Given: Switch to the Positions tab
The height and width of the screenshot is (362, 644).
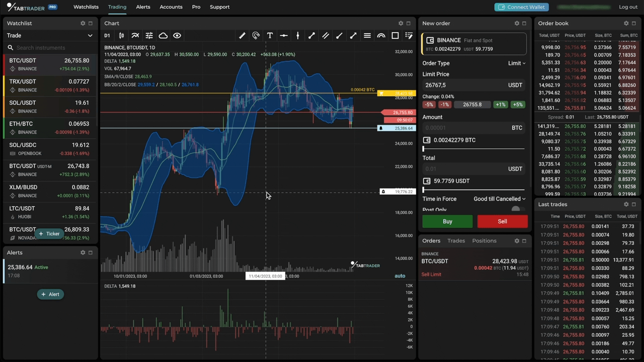Looking at the screenshot, I should (485, 241).
